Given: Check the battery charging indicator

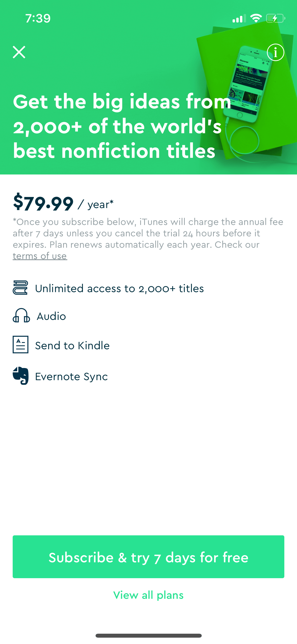Looking at the screenshot, I should coord(275,18).
